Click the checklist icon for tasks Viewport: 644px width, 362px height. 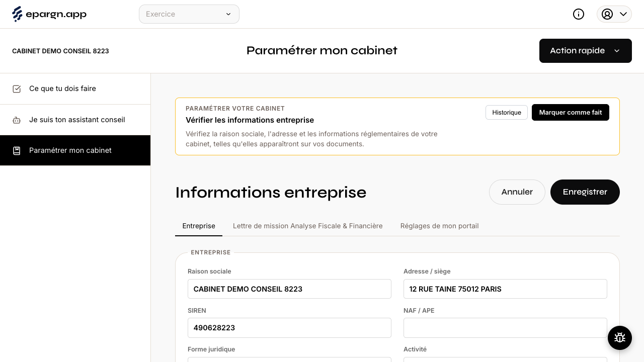pyautogui.click(x=17, y=89)
